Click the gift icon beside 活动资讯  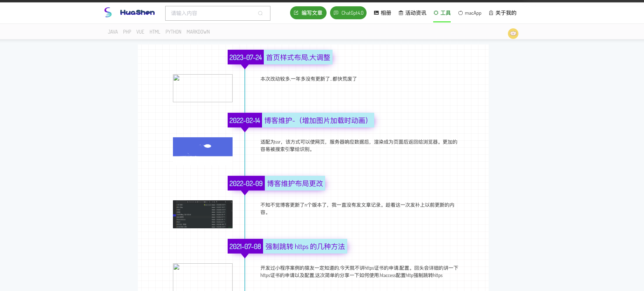(x=401, y=13)
